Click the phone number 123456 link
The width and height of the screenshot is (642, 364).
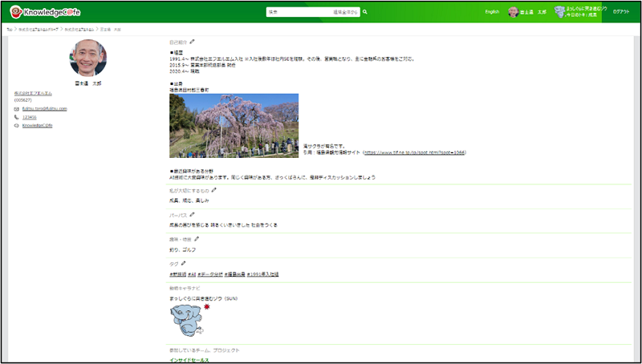(x=29, y=117)
